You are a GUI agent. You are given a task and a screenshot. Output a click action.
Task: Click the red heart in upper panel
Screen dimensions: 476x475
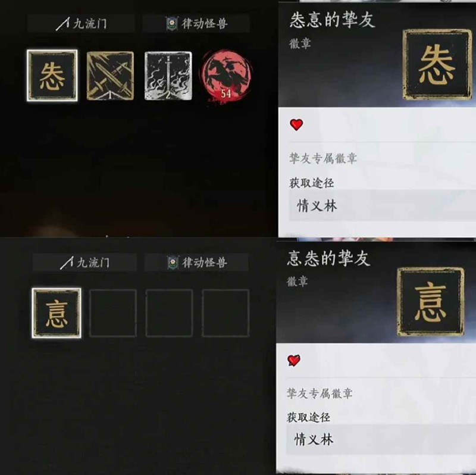click(296, 124)
